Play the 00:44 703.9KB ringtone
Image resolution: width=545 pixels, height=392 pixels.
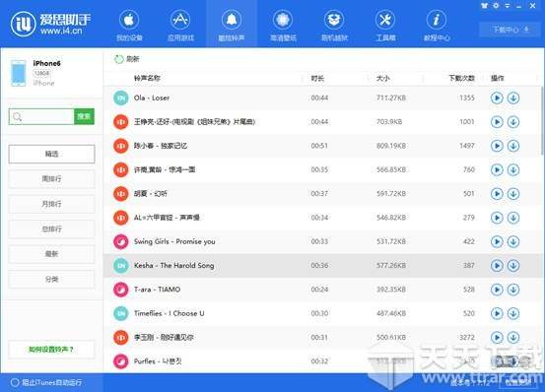pos(497,122)
